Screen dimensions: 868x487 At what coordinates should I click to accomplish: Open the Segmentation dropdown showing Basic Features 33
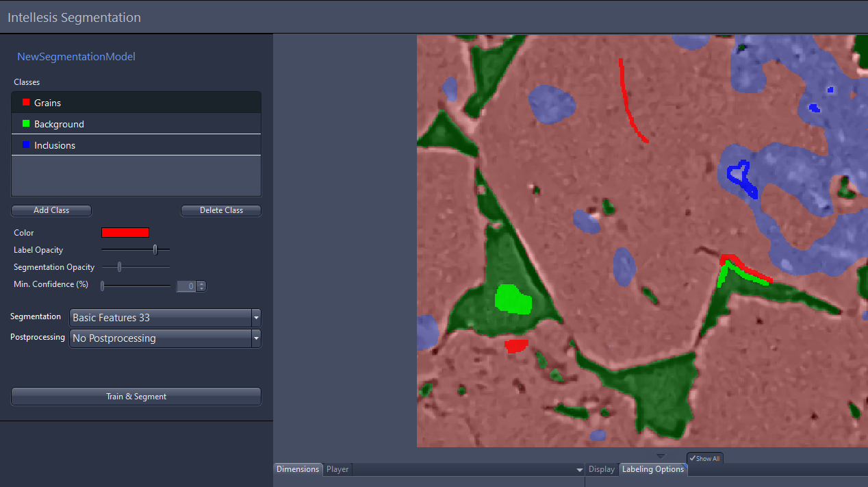click(255, 317)
